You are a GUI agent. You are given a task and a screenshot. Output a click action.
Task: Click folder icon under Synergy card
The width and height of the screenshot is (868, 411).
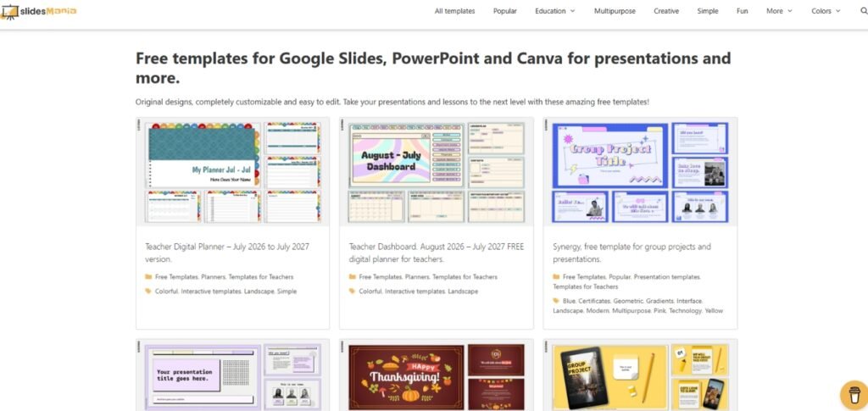(556, 276)
